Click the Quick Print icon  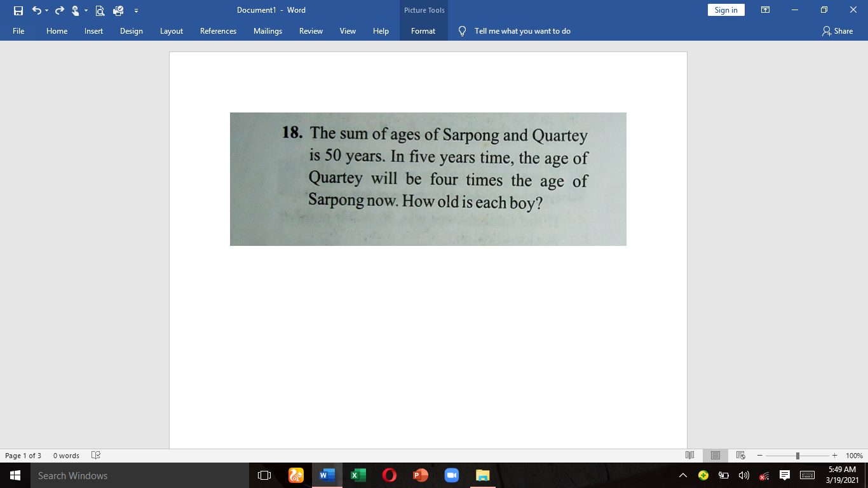pyautogui.click(x=117, y=10)
